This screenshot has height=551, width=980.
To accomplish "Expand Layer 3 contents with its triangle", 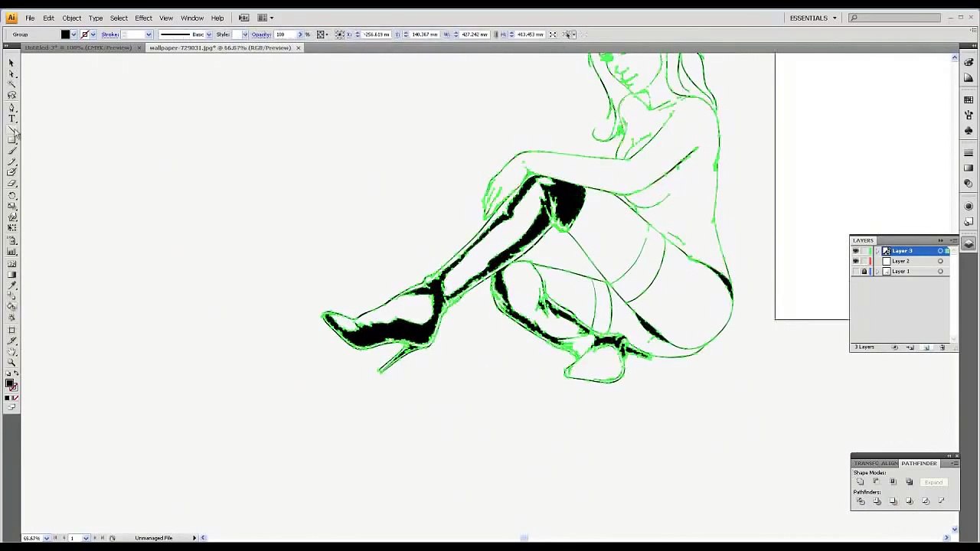I will [877, 251].
